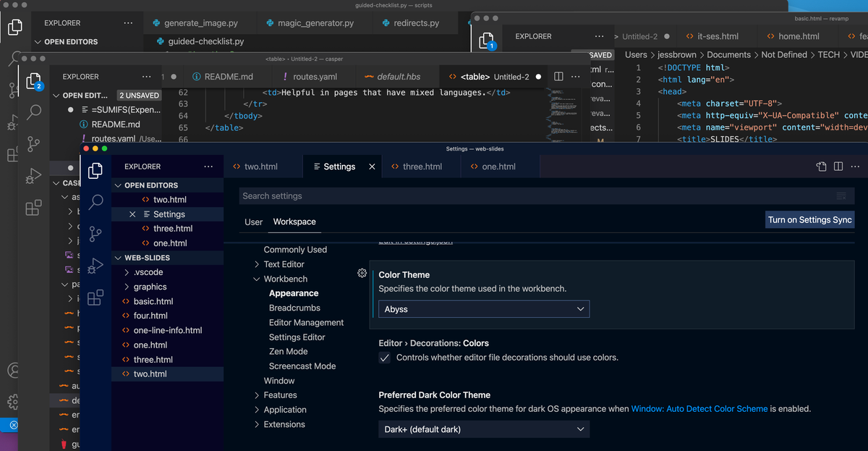
Task: Open Source Control in the web-slides window
Action: 95,234
